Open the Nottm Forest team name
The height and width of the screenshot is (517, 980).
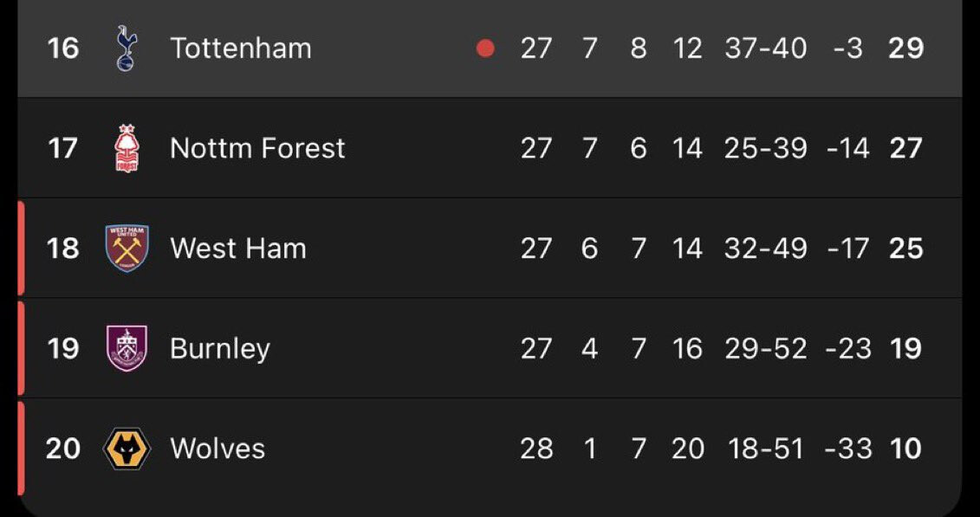257,148
